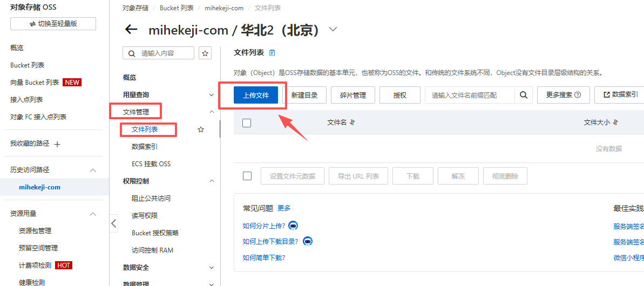Screen dimensions: 644x286
Task: Focus the 请输入内容 sidebar search field
Action: [x=159, y=53]
